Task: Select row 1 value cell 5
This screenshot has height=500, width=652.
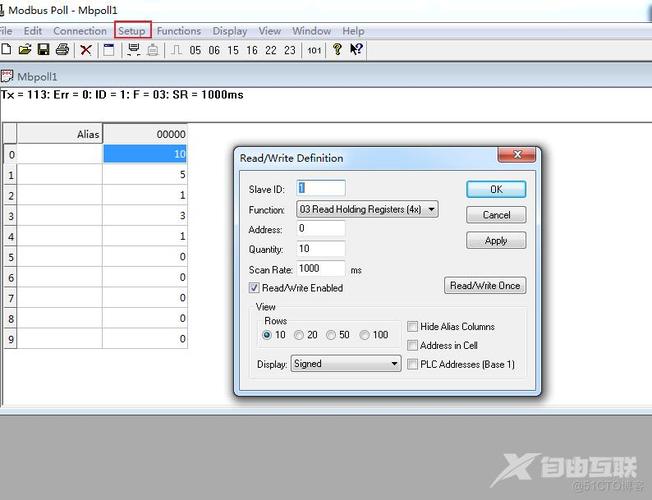Action: coord(145,174)
